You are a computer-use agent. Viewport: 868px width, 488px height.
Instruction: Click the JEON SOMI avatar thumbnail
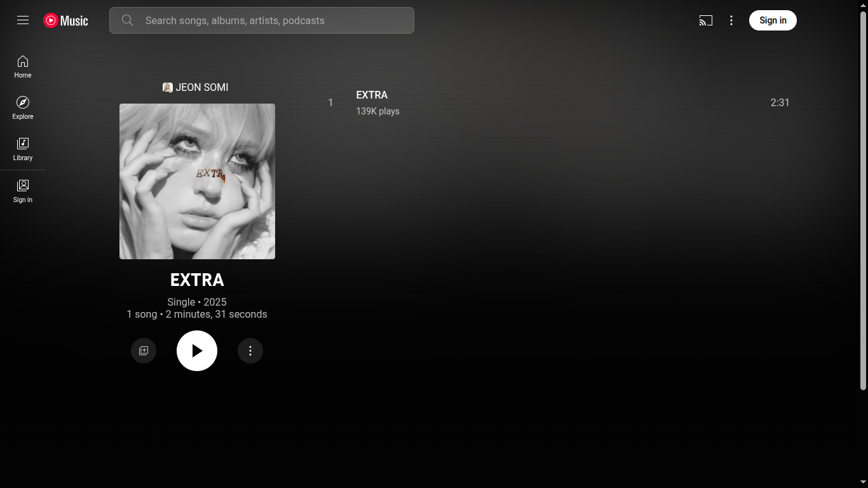point(168,88)
